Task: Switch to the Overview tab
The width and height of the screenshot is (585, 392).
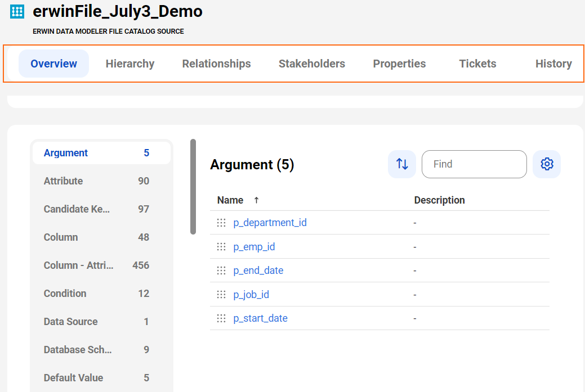Action: click(53, 64)
